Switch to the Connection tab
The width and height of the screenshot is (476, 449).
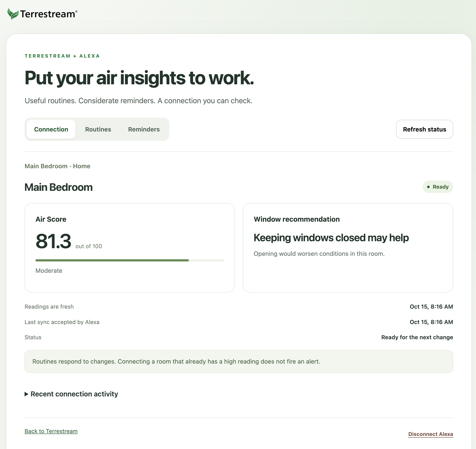pos(51,129)
